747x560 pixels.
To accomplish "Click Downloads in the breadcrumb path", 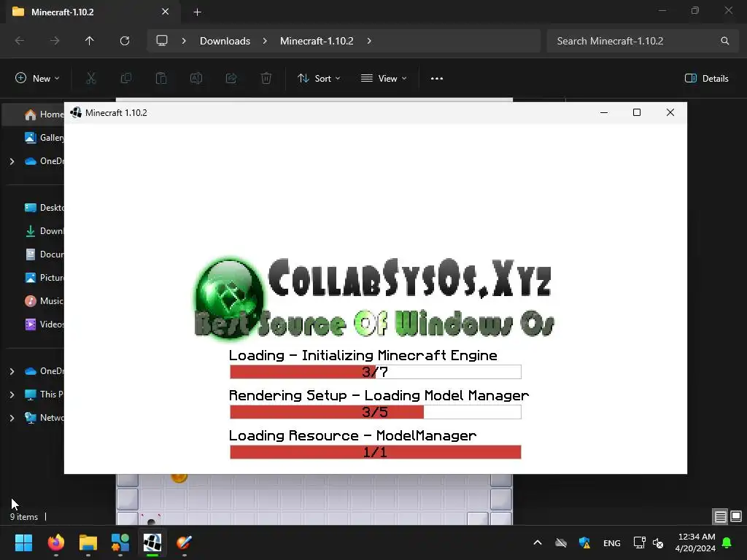I will pyautogui.click(x=225, y=41).
